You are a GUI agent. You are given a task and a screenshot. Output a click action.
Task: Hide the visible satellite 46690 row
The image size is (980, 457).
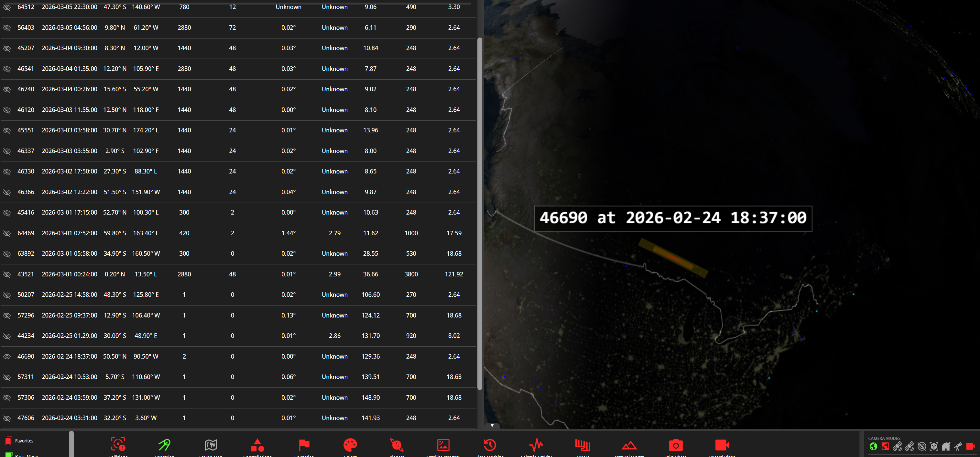(7, 357)
